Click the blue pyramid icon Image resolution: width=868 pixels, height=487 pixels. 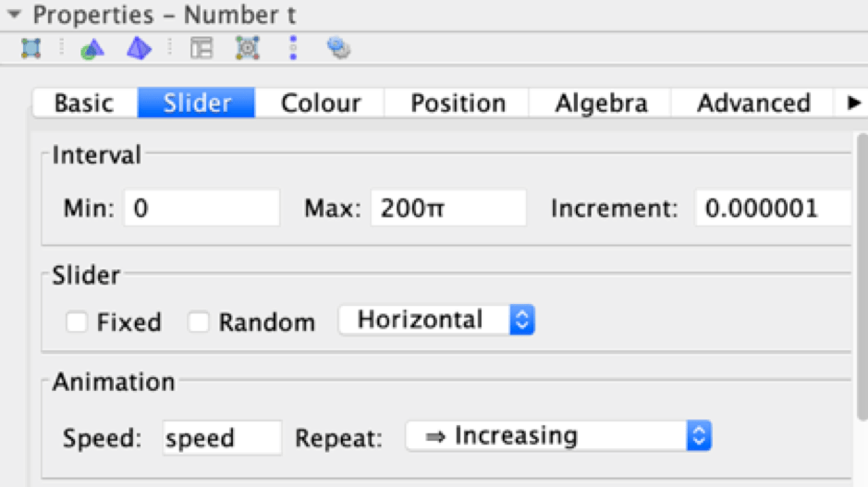click(139, 48)
